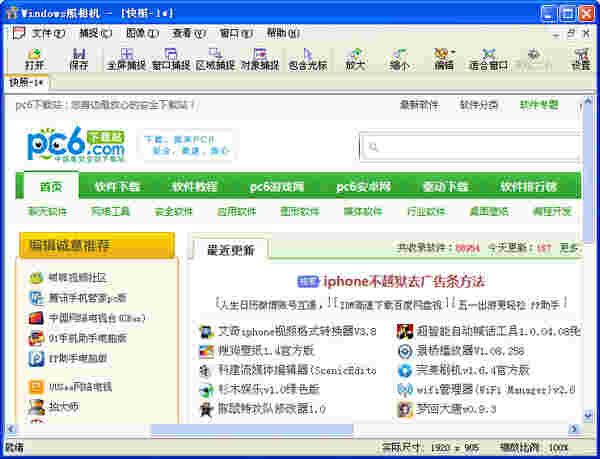Toggle the 包含光标 include cursor option
Image resolution: width=600 pixels, height=459 pixels.
coord(308,59)
